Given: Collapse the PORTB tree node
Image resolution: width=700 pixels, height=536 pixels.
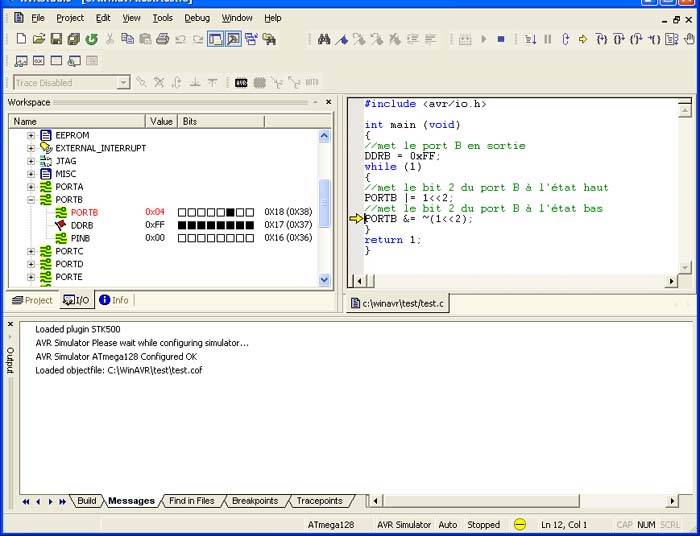Looking at the screenshot, I should pos(31,199).
